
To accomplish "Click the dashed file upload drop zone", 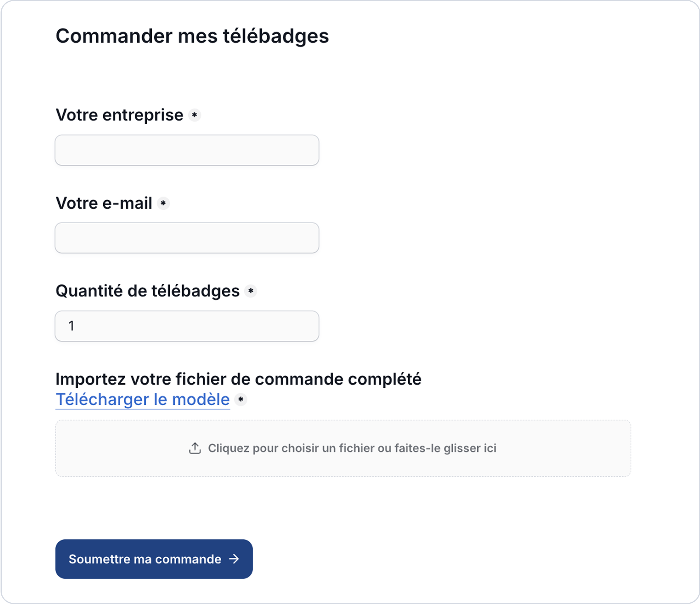I will point(343,466).
